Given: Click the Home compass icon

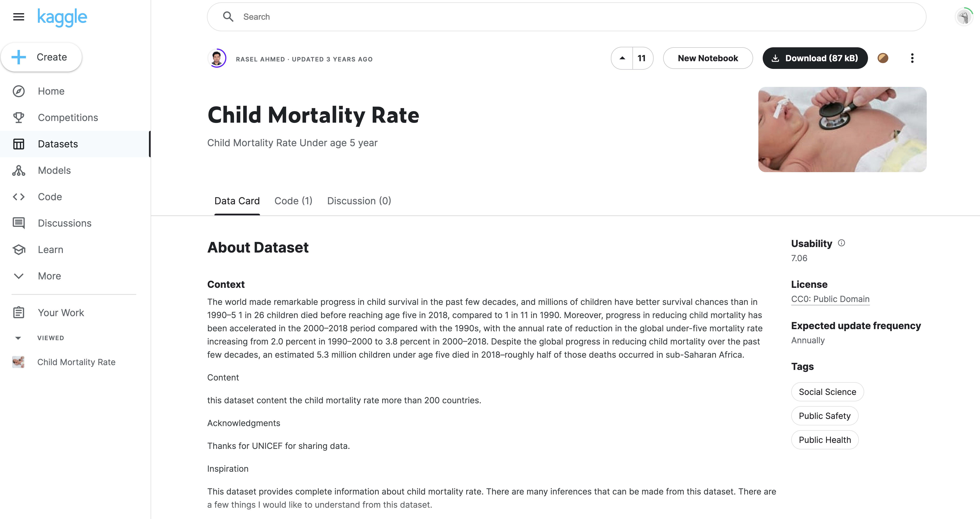Looking at the screenshot, I should point(19,91).
